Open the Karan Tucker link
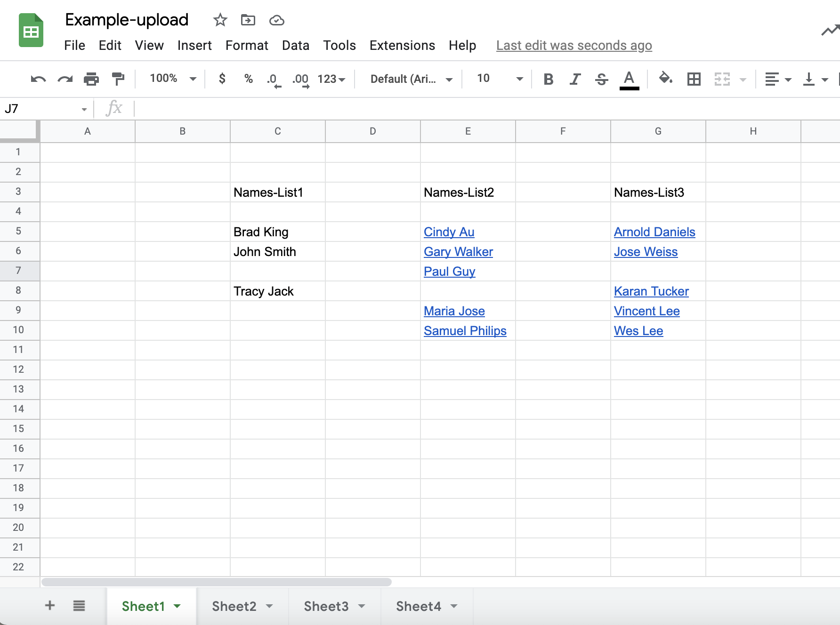Viewport: 840px width, 625px height. click(651, 291)
